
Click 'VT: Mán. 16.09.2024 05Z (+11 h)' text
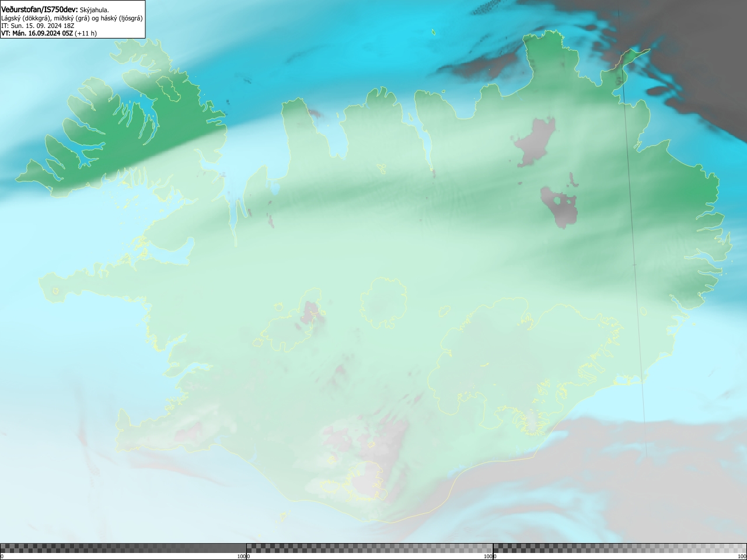pyautogui.click(x=49, y=33)
